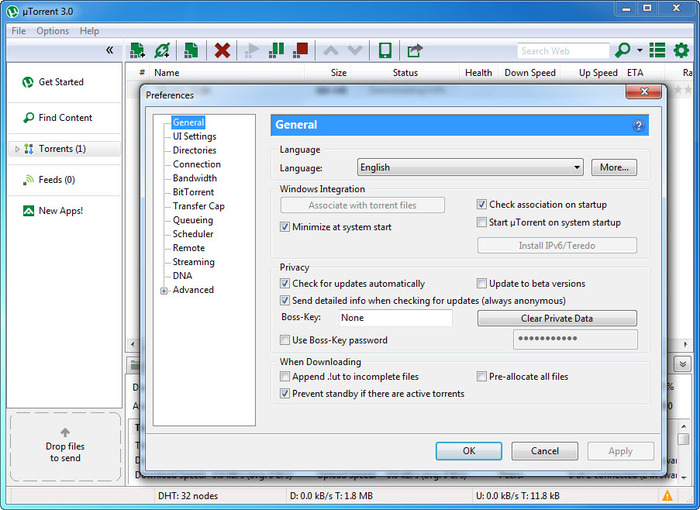Select Bandwidth in preferences tree

click(194, 178)
